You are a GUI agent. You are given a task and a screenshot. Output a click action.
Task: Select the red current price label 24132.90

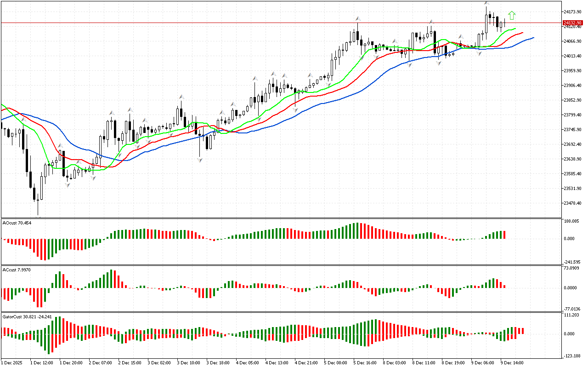(x=572, y=23)
